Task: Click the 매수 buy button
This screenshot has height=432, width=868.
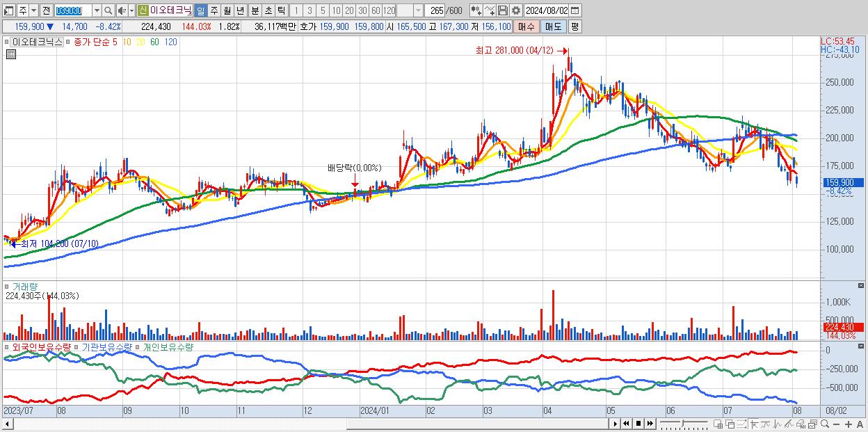Action: (527, 26)
